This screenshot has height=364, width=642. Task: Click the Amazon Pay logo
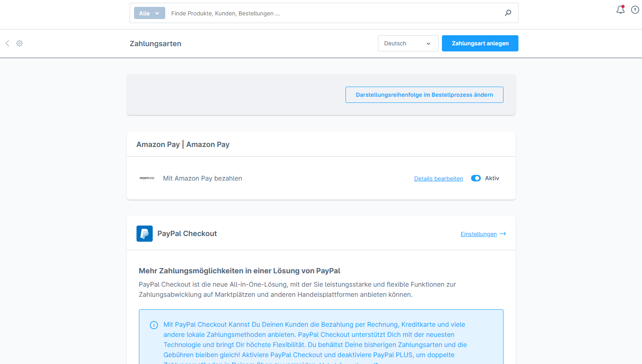[147, 178]
